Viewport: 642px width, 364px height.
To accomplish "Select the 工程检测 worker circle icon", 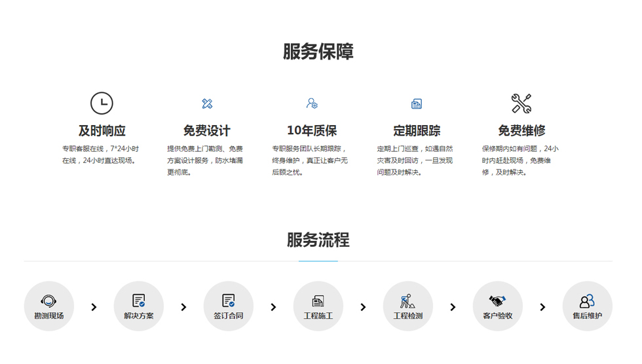I will point(407,306).
